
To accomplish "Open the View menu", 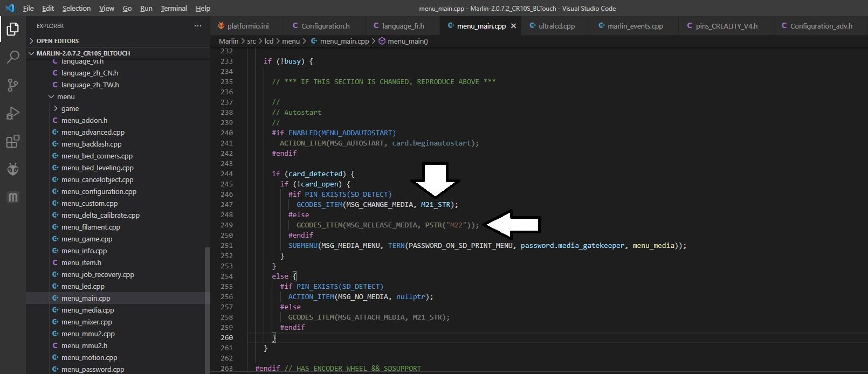I will (x=107, y=8).
